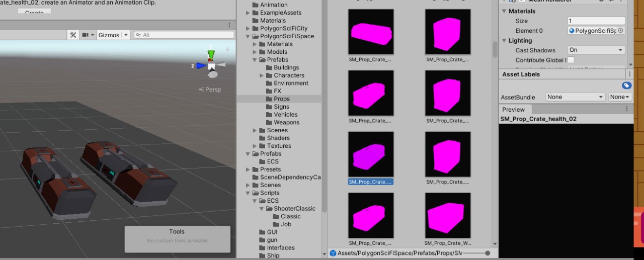Click the project folder tree scrollbar
644x260 pixels.
pos(325,108)
